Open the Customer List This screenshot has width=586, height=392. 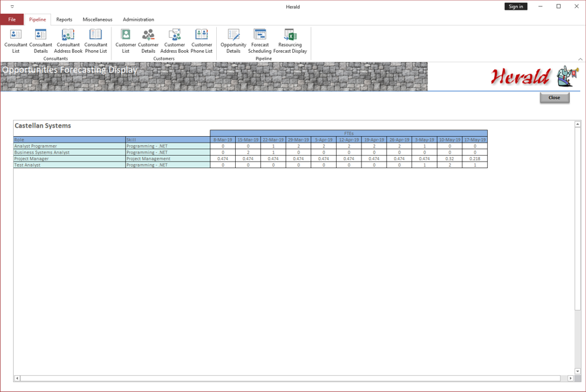pos(126,41)
